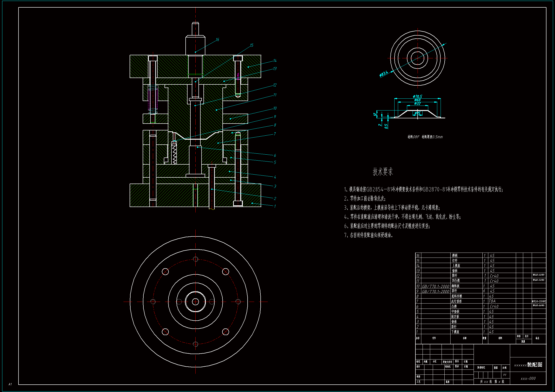Click the 共xx张 第x张 sheet count text
The width and height of the screenshot is (555, 392).
(492, 382)
